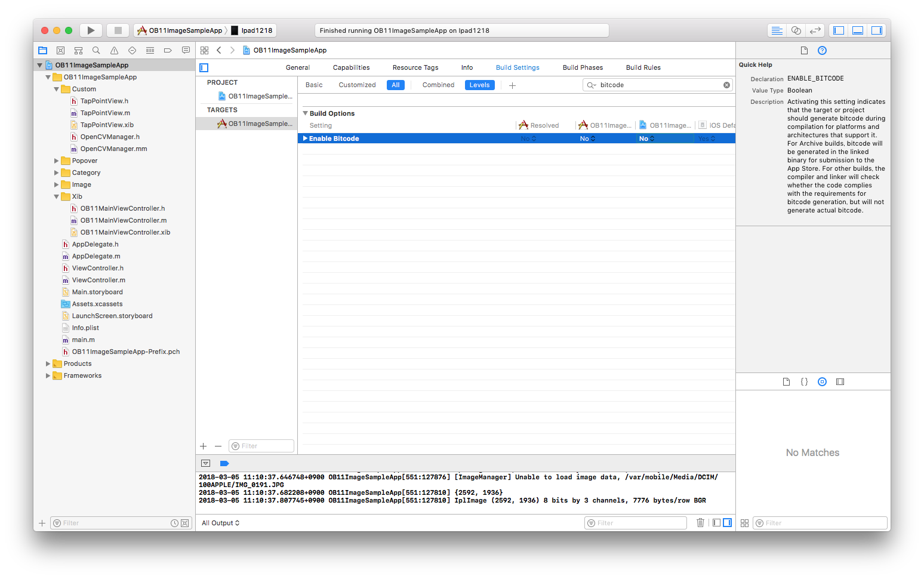Clear the console with trash icon

(x=700, y=523)
